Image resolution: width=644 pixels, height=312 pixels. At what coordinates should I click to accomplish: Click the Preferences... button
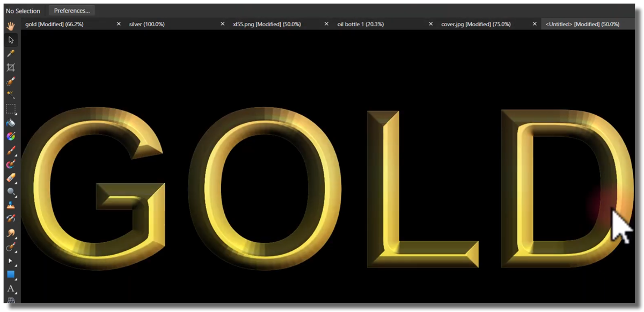point(71,11)
